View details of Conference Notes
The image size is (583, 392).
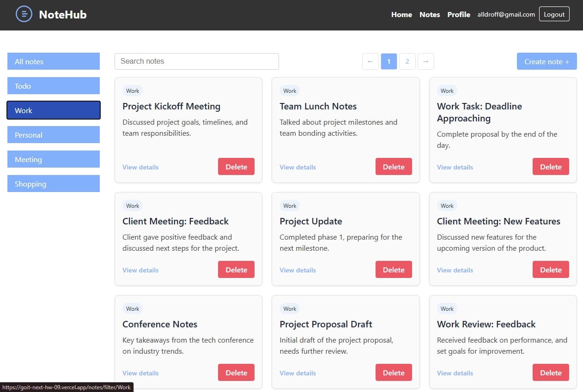(x=140, y=373)
